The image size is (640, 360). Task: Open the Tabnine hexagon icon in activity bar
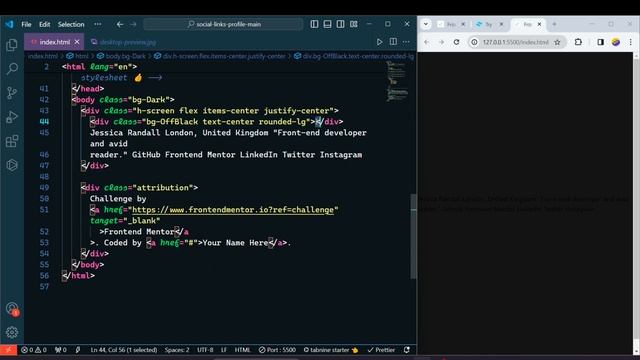[x=12, y=165]
